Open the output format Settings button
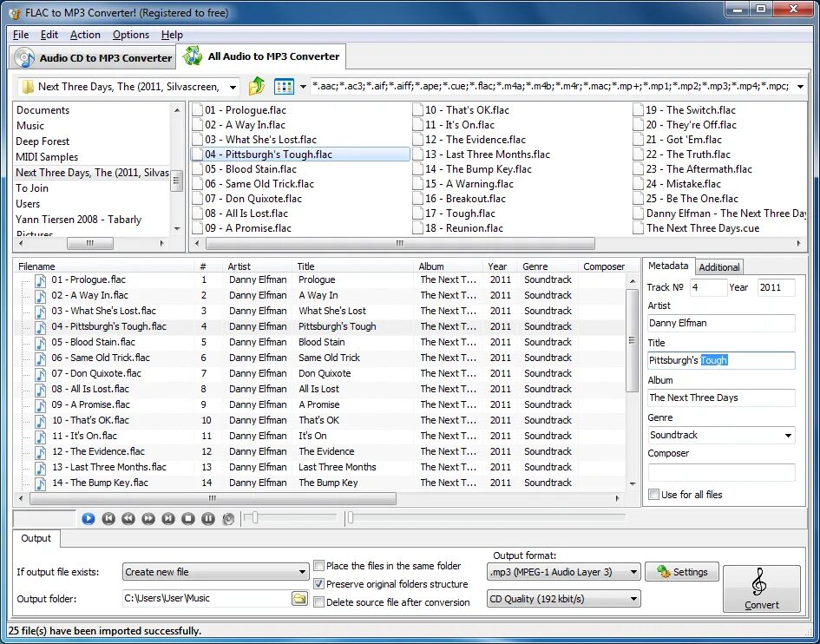The image size is (820, 644). [682, 572]
